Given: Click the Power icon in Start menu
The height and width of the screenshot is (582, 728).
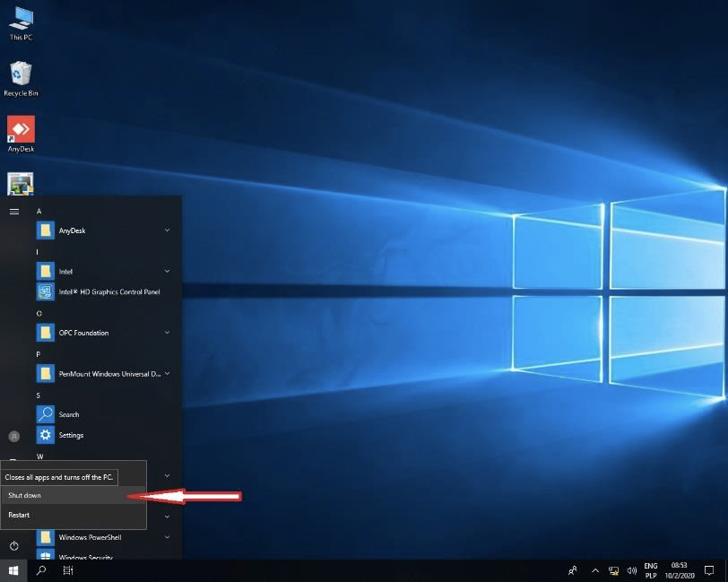Looking at the screenshot, I should (14, 545).
